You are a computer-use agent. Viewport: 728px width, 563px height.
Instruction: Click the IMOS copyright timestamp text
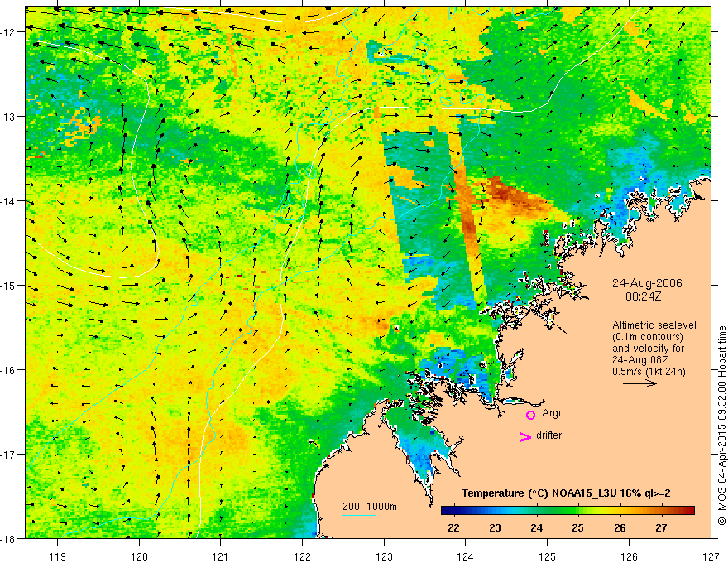pyautogui.click(x=721, y=426)
